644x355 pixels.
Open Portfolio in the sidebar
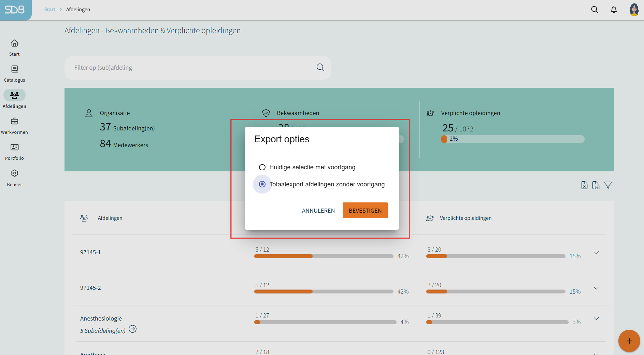(x=14, y=152)
